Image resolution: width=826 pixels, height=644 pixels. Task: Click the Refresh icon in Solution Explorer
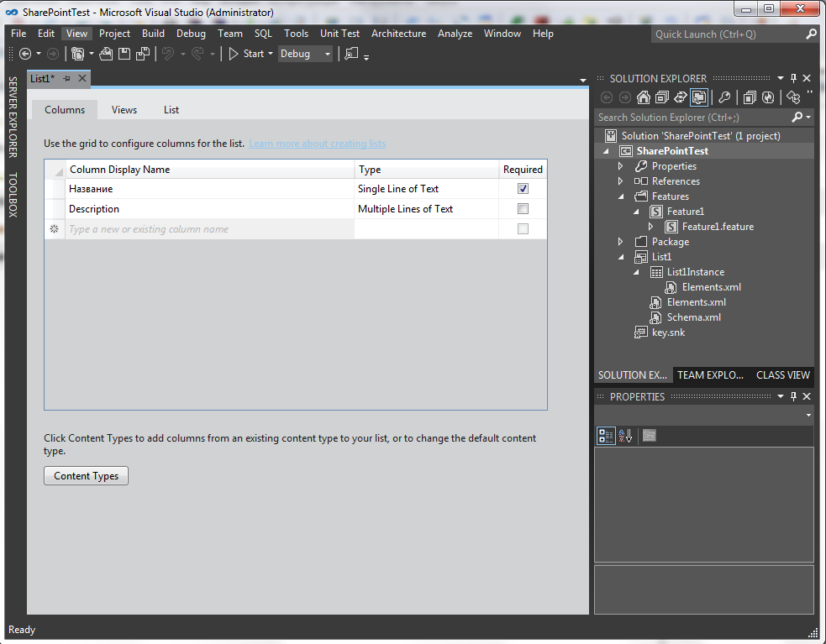768,97
